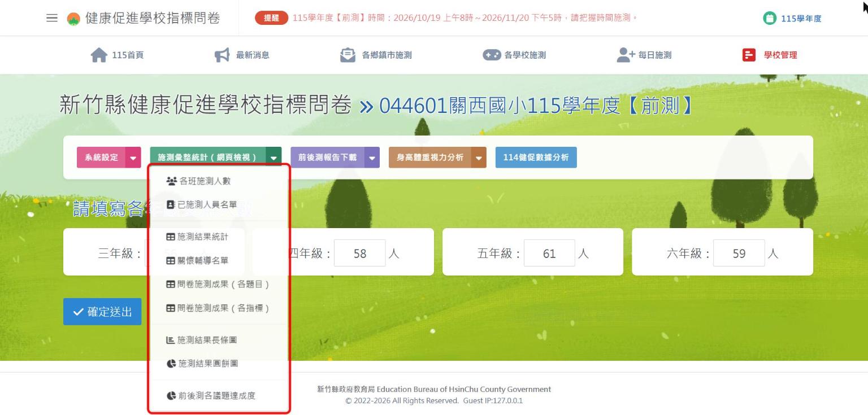Click the 六年級 student count field
Image resolution: width=868 pixels, height=415 pixels.
coord(739,254)
